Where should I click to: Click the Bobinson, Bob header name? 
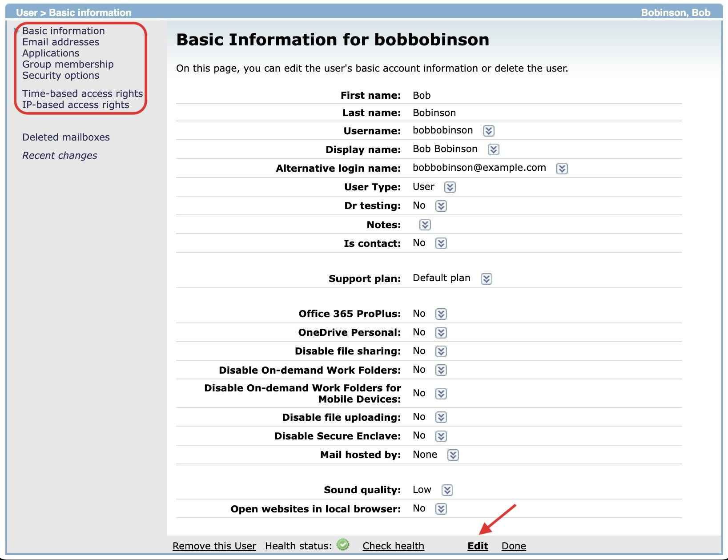(x=676, y=12)
